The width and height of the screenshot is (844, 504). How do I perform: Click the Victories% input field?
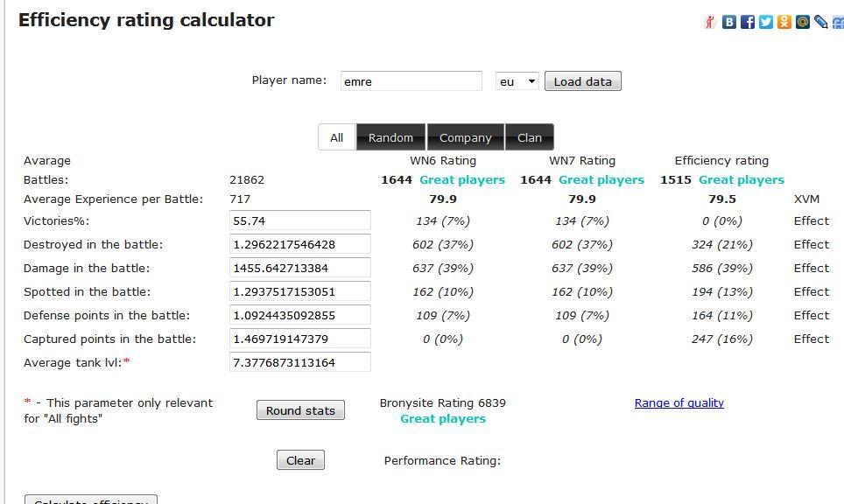pyautogui.click(x=299, y=220)
